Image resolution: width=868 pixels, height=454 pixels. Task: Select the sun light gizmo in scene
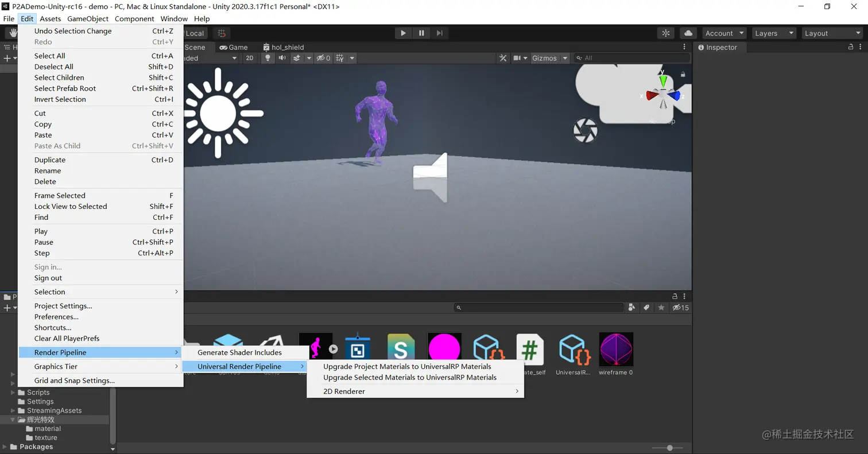[x=218, y=113]
